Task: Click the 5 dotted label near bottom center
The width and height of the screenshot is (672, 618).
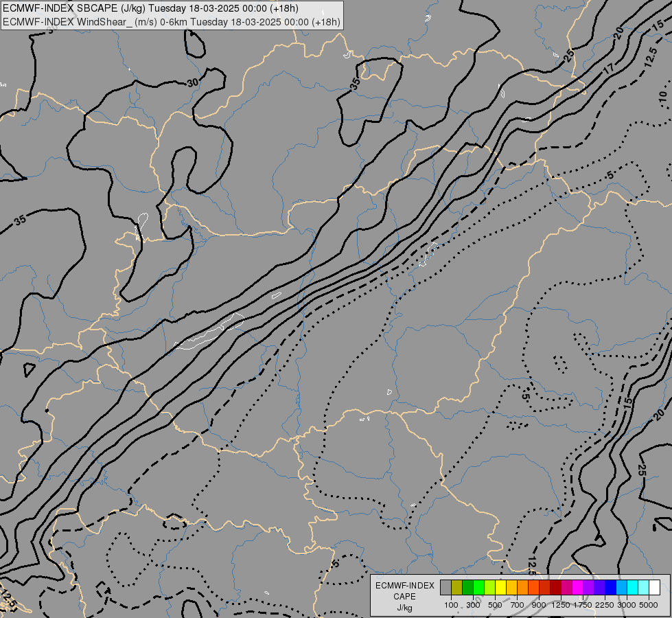Action: click(336, 563)
